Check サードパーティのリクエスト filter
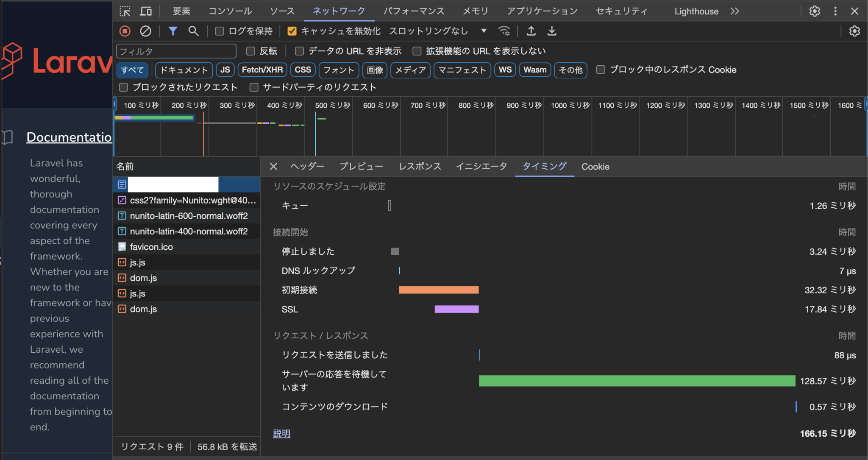The width and height of the screenshot is (868, 460). pos(254,87)
